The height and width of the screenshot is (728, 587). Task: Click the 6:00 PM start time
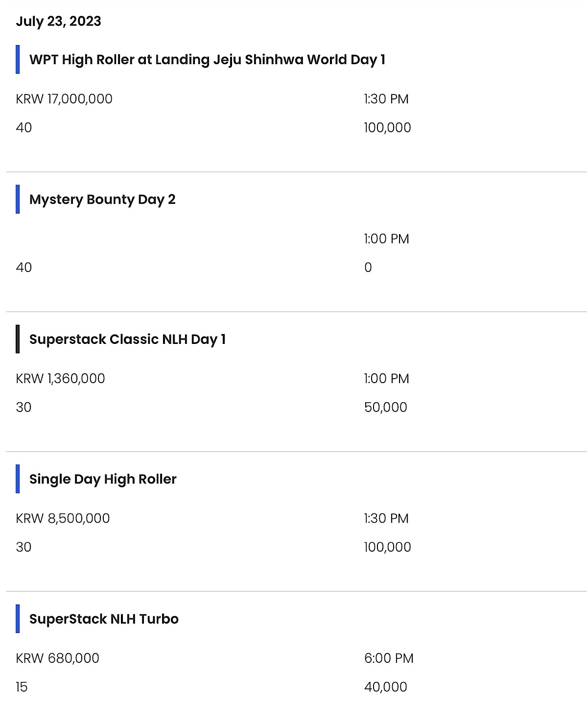(x=389, y=658)
